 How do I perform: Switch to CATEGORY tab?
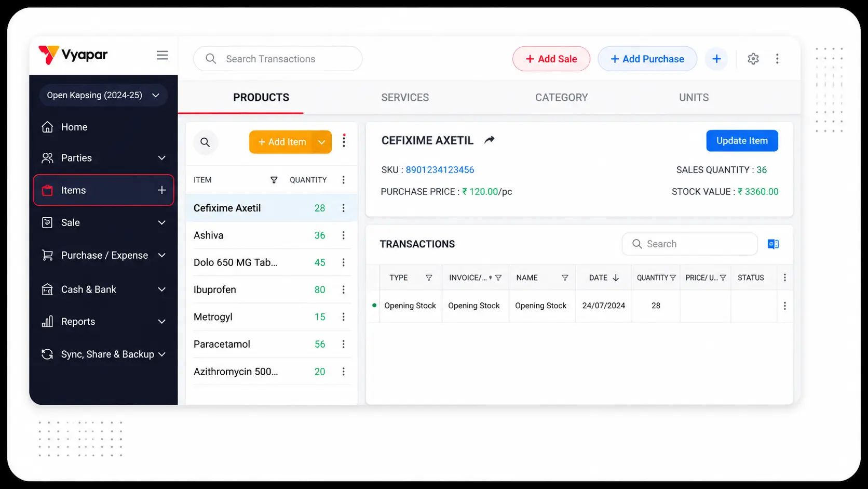(561, 97)
